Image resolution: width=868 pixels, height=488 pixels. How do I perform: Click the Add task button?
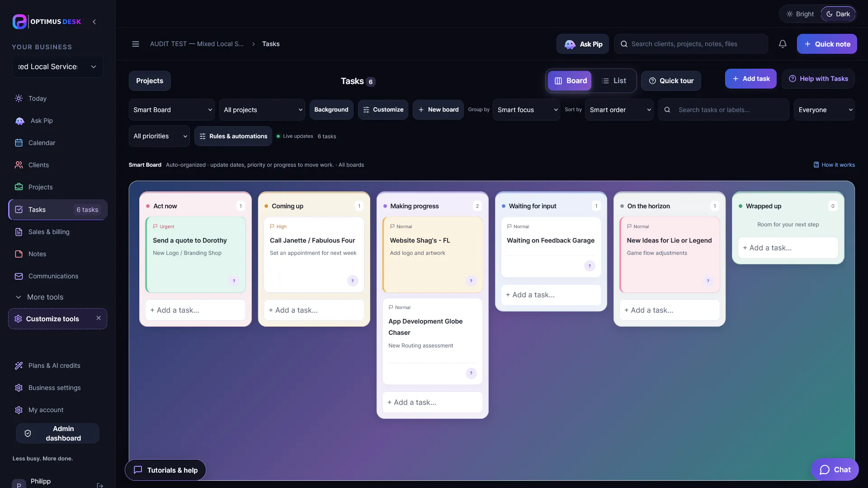point(750,79)
